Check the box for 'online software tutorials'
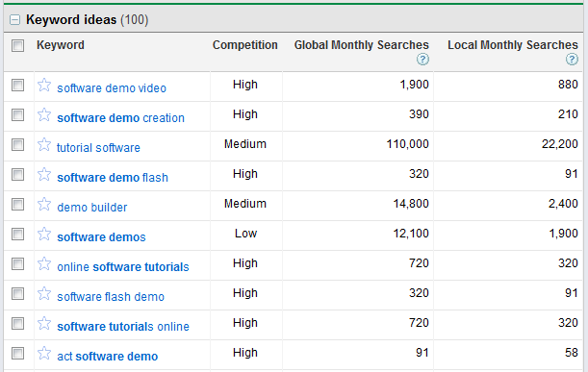The image size is (588, 372). click(17, 263)
